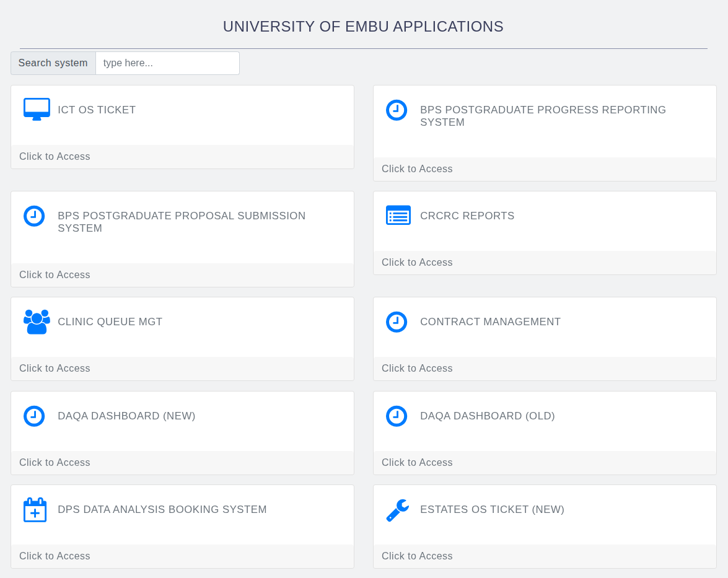Click the people icon for Clinic Queue Mgt

(x=37, y=322)
